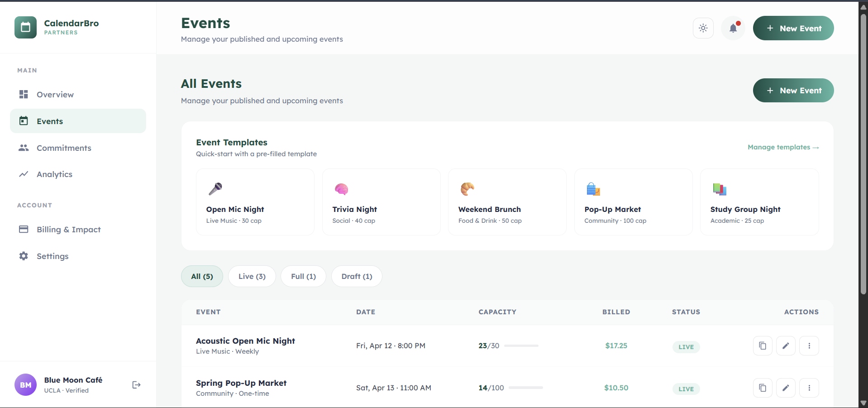Open notifications via the bell icon
Viewport: 868px width, 408px height.
(733, 28)
